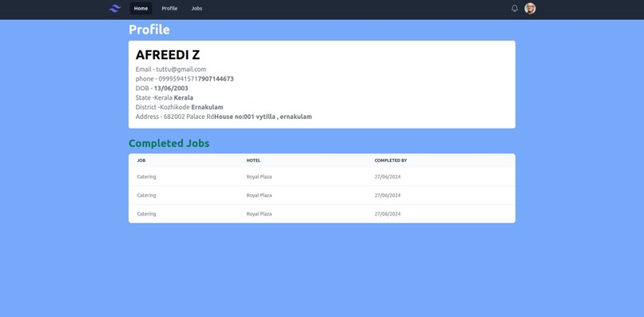Image resolution: width=644 pixels, height=317 pixels.
Task: Click the COMPLETED BY column header
Action: 391,160
